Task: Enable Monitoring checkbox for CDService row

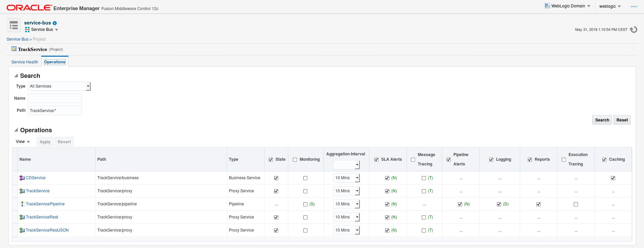Action: click(305, 178)
